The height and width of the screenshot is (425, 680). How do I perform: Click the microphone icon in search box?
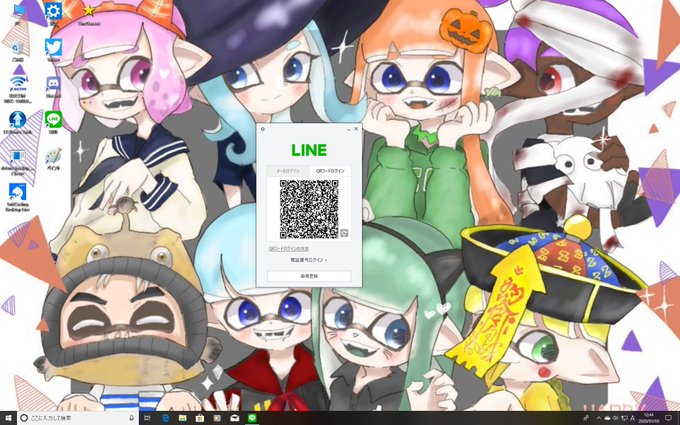tap(131, 418)
